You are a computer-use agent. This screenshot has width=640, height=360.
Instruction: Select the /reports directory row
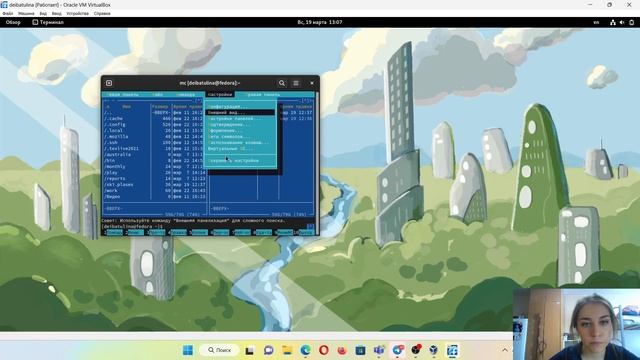[x=155, y=179]
